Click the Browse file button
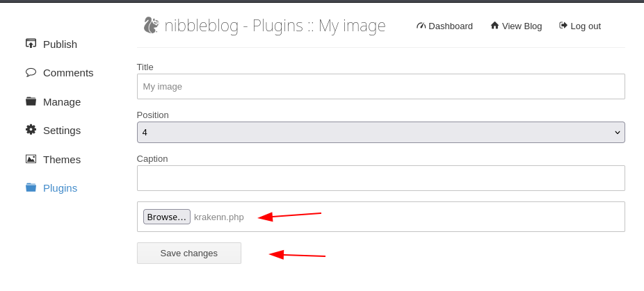The image size is (644, 291). pyautogui.click(x=167, y=217)
